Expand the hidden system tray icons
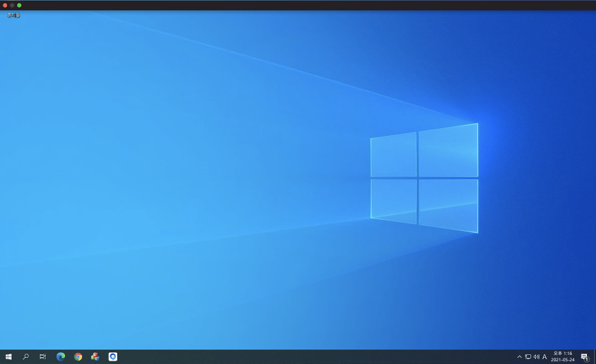This screenshot has width=596, height=364. tap(519, 357)
